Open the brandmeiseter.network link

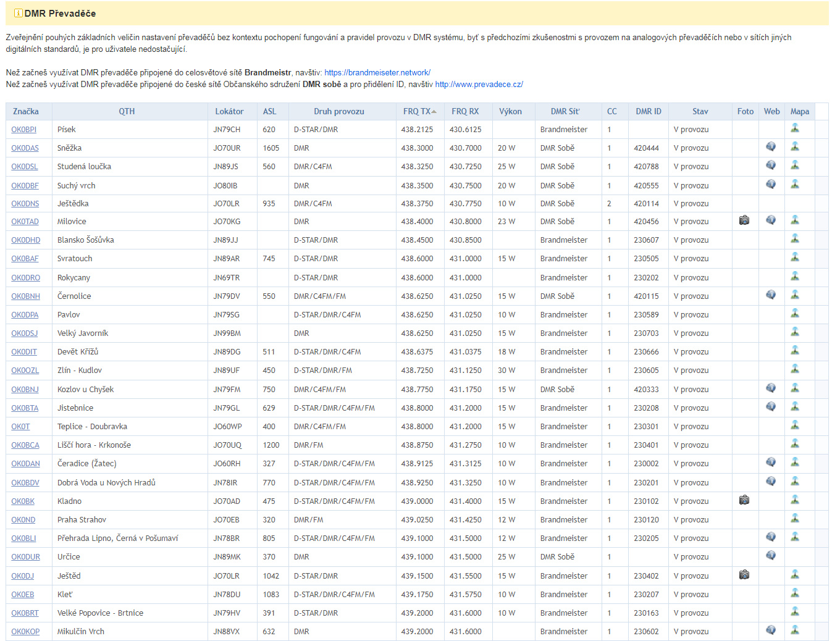[x=377, y=73]
